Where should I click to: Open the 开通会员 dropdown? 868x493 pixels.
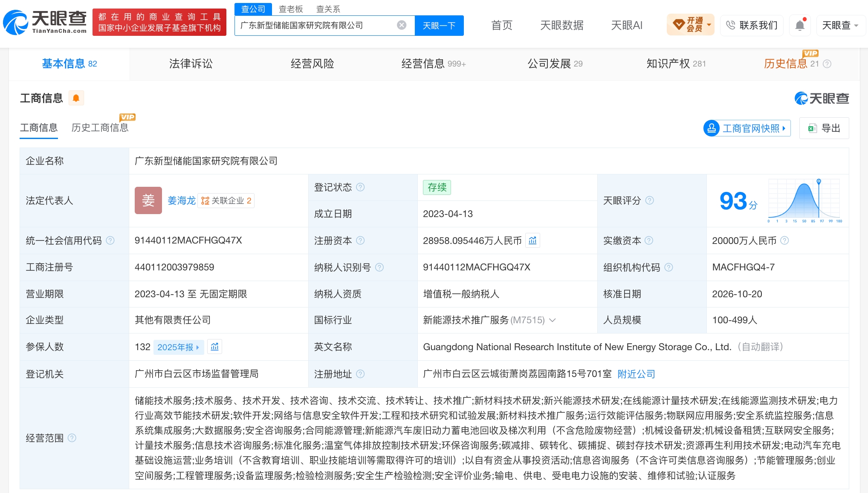coord(690,25)
